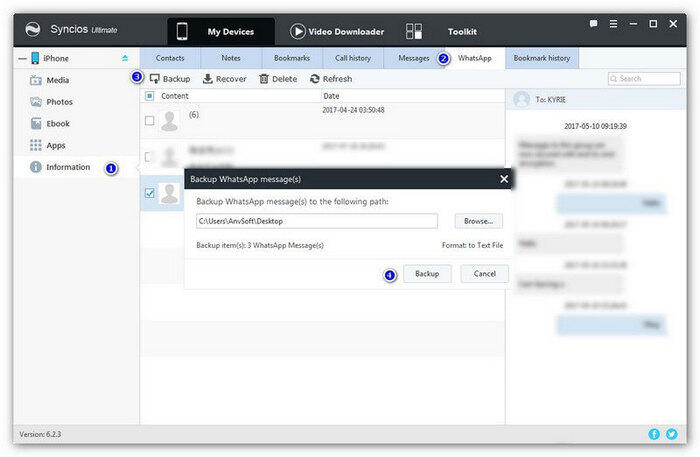The width and height of the screenshot is (700, 457).
Task: Switch to the Messages tab
Action: click(x=413, y=58)
